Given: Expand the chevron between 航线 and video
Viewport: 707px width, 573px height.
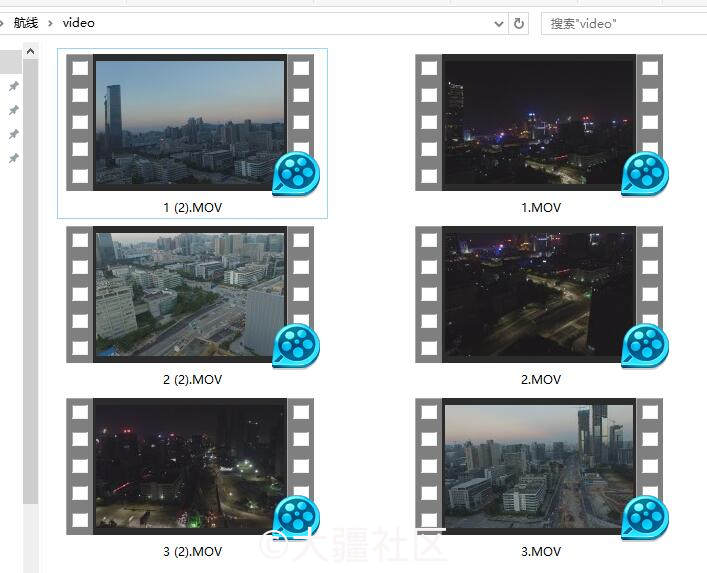Looking at the screenshot, I should [x=50, y=23].
